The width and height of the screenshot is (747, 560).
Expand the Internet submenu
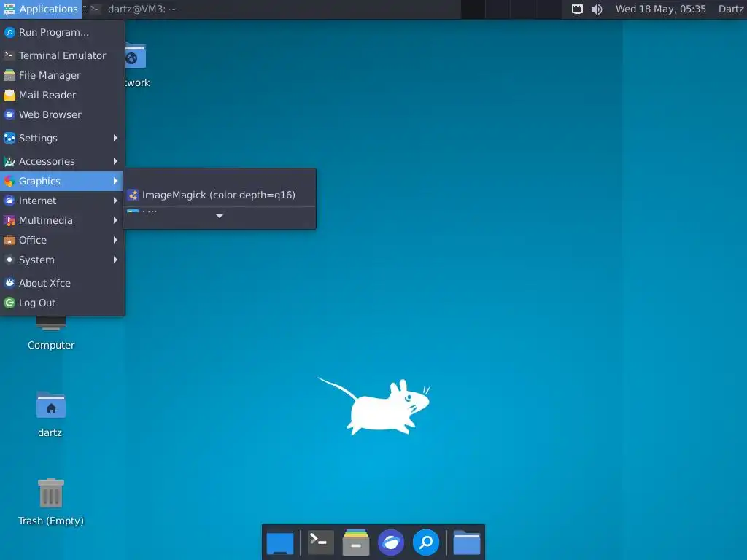tap(62, 201)
